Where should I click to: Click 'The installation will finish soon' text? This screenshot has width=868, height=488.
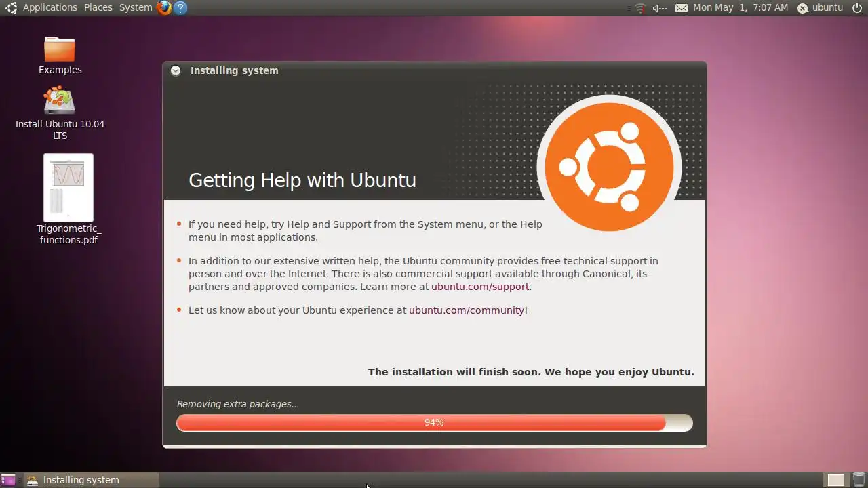[x=531, y=372]
